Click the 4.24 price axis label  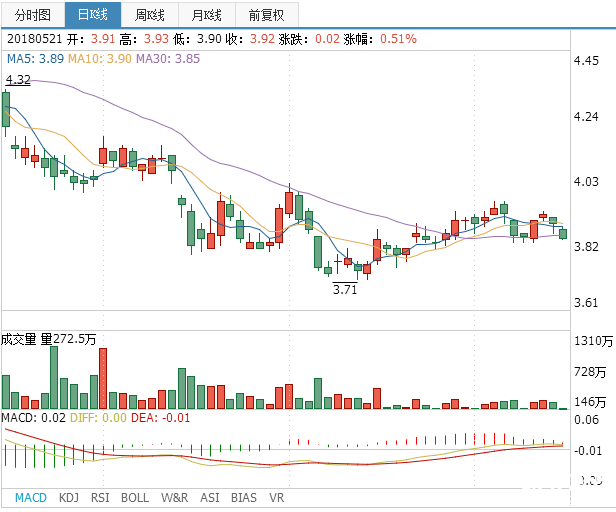[586, 117]
